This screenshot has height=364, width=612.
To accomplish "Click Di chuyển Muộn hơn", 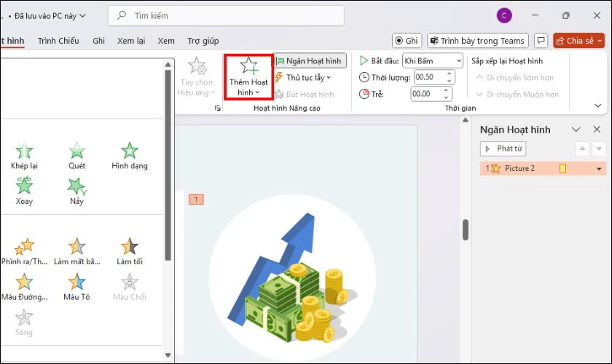I will click(517, 95).
